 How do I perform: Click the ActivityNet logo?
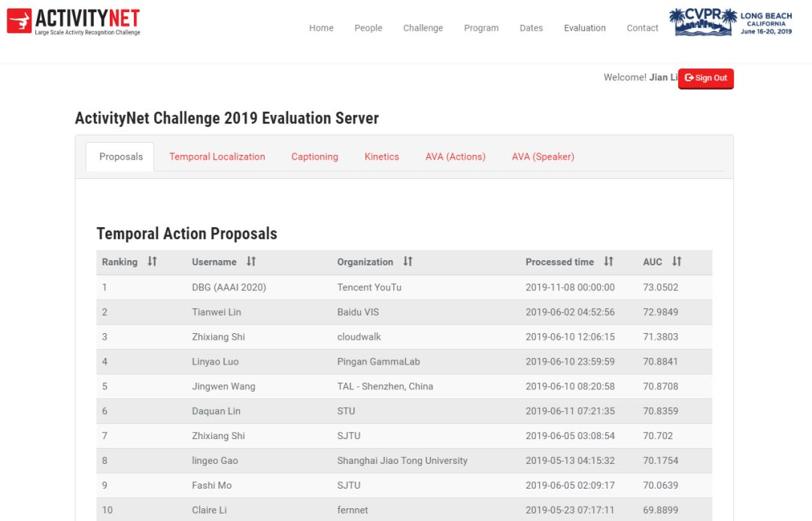74,22
